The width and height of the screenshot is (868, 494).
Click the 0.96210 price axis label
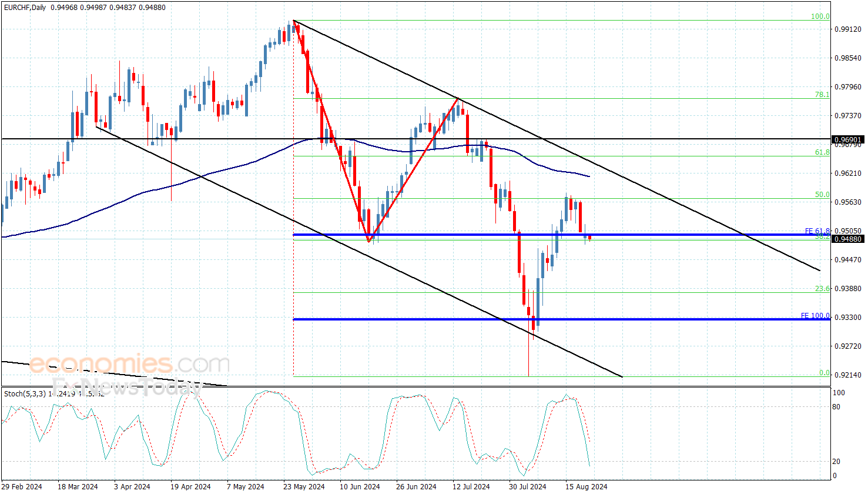coord(848,173)
